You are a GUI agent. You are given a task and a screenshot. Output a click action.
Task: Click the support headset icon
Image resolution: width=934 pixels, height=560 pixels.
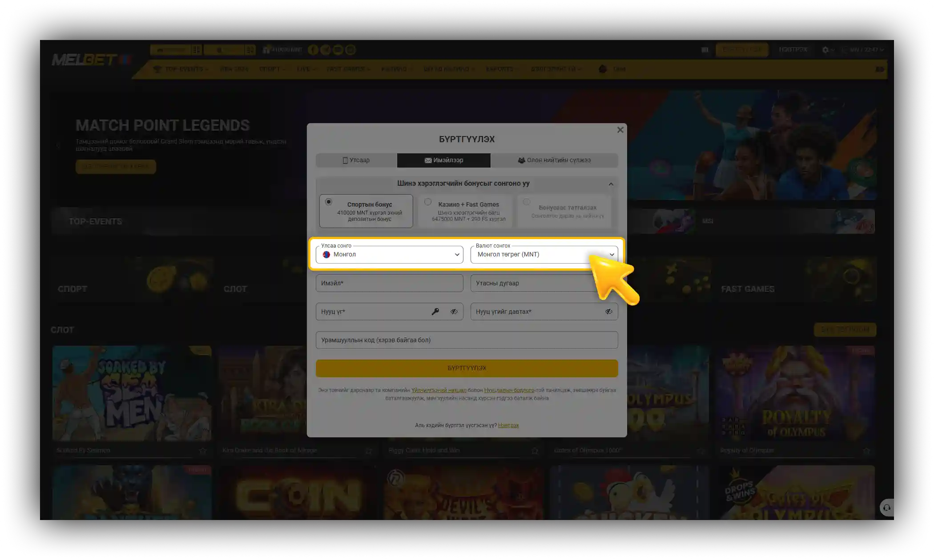pyautogui.click(x=886, y=508)
